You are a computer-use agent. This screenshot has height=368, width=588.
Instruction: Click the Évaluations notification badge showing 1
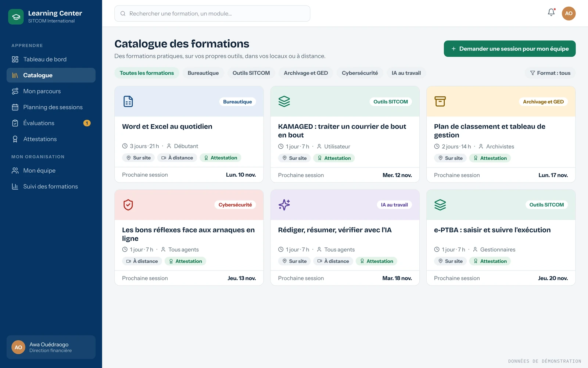pos(87,123)
